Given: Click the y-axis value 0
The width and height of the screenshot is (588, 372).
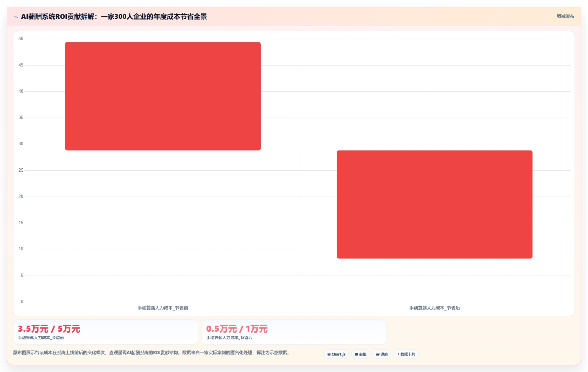Looking at the screenshot, I should click(22, 302).
